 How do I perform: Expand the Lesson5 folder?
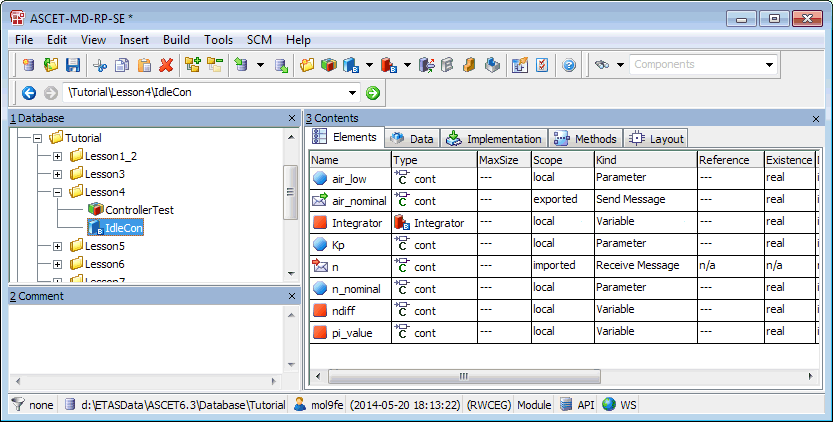57,247
